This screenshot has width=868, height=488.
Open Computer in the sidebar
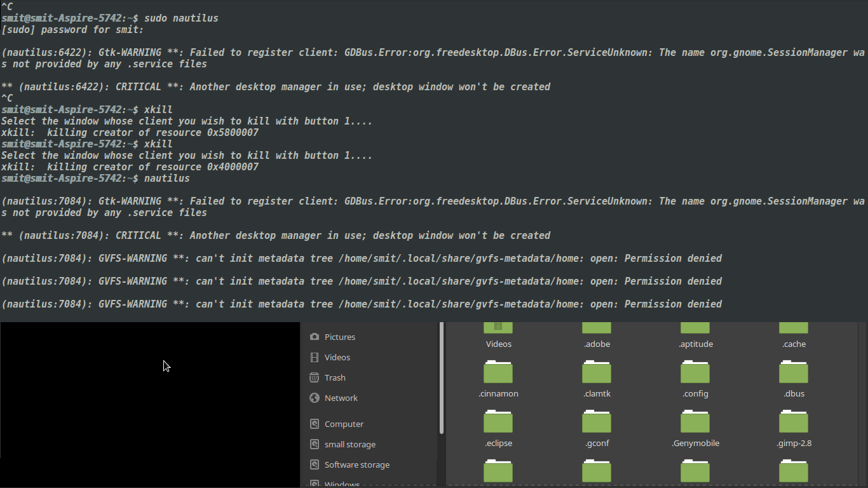tap(344, 424)
